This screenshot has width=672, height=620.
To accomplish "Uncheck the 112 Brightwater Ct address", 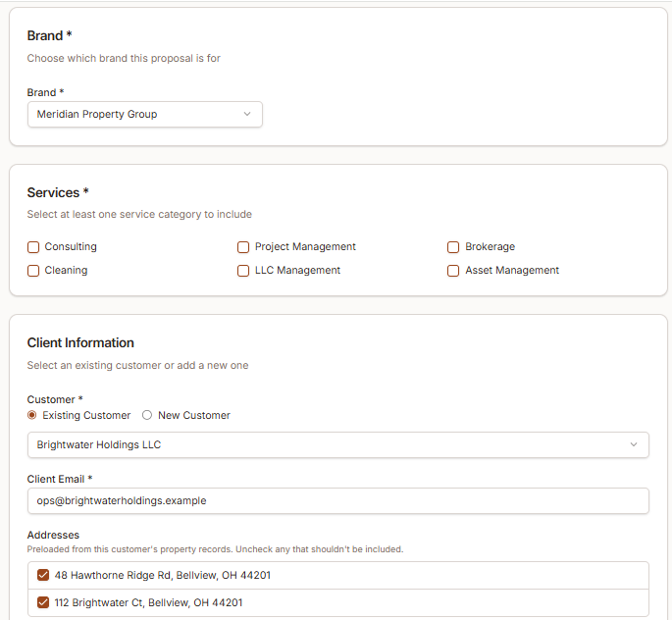I will point(43,602).
